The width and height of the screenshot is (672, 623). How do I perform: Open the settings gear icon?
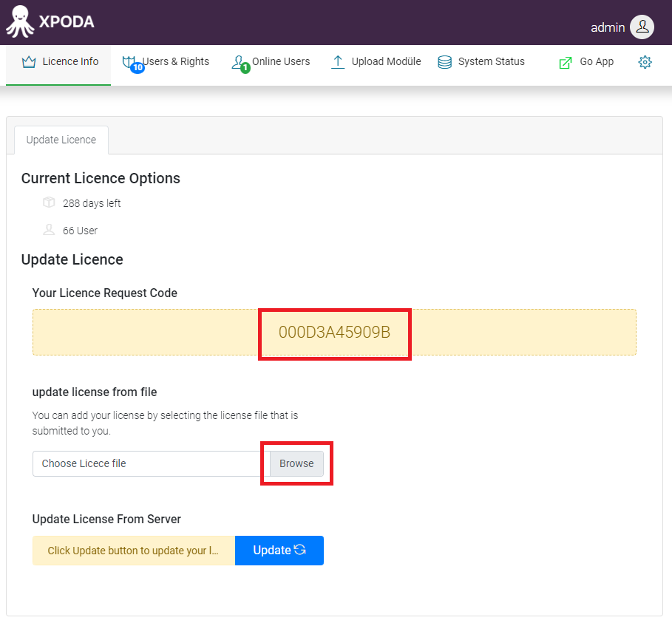(645, 62)
